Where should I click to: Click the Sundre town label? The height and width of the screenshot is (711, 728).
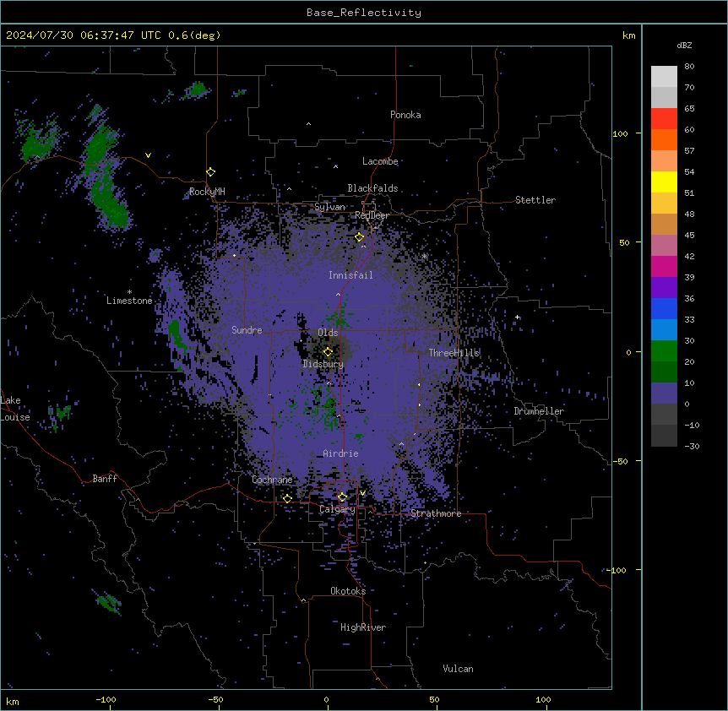pos(247,330)
